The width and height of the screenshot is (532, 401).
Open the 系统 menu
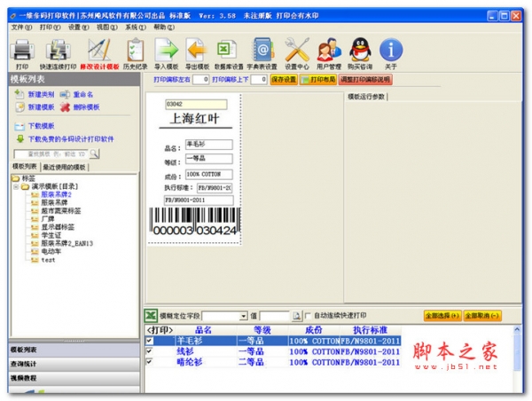click(x=136, y=28)
